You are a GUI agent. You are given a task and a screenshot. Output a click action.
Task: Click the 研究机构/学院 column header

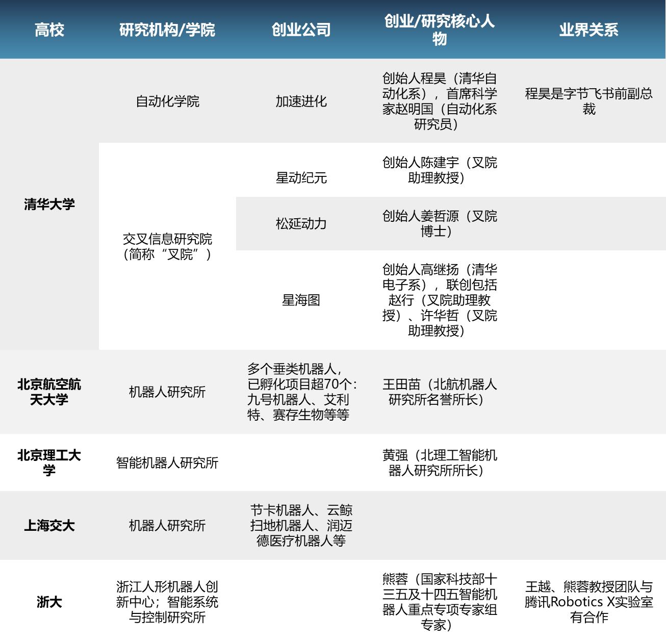click(167, 30)
